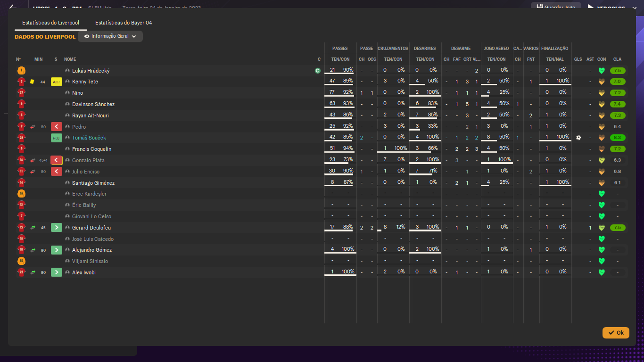
Task: Click the eye icon next to Informação Geral
Action: point(87,36)
